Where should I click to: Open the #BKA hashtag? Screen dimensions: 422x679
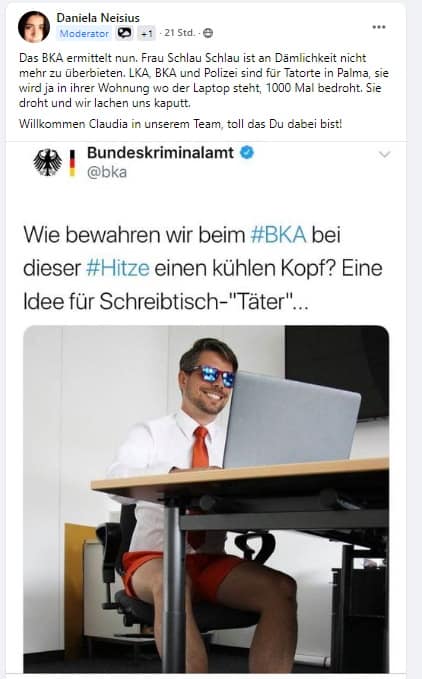coord(278,235)
